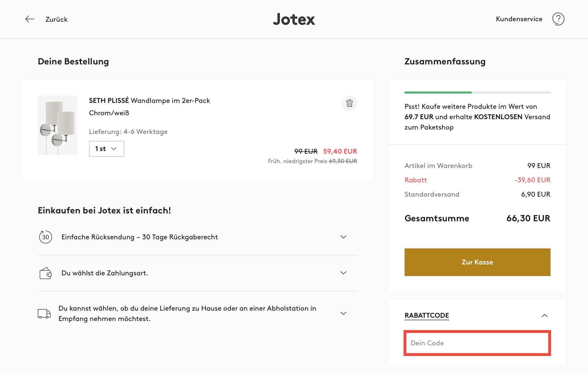Expand the Lieferung delivery options section

point(343,313)
